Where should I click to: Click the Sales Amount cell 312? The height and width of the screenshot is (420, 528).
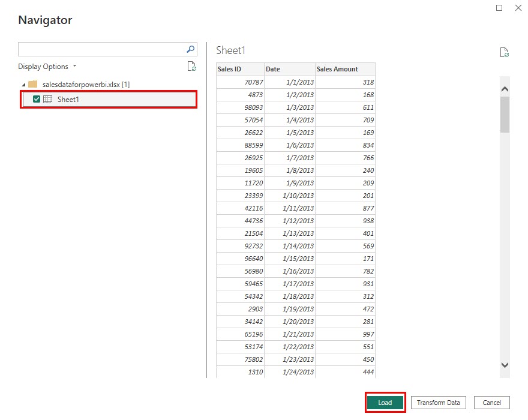point(345,296)
